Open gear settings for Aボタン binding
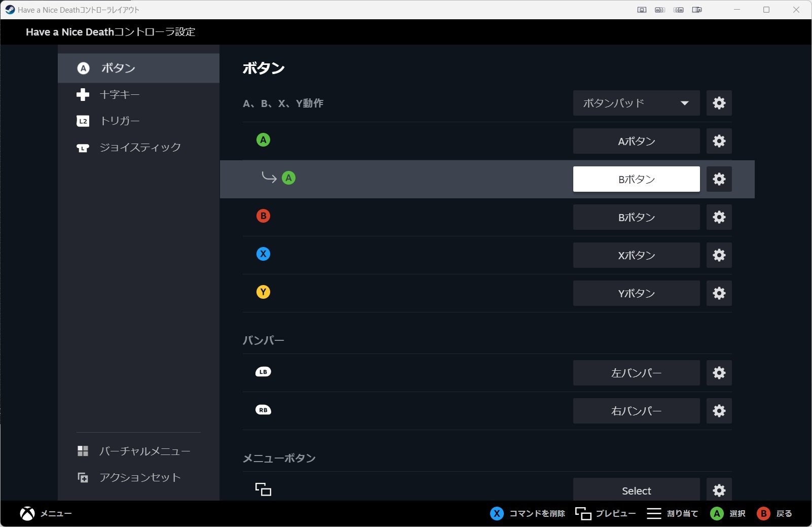The height and width of the screenshot is (527, 812). pos(719,141)
